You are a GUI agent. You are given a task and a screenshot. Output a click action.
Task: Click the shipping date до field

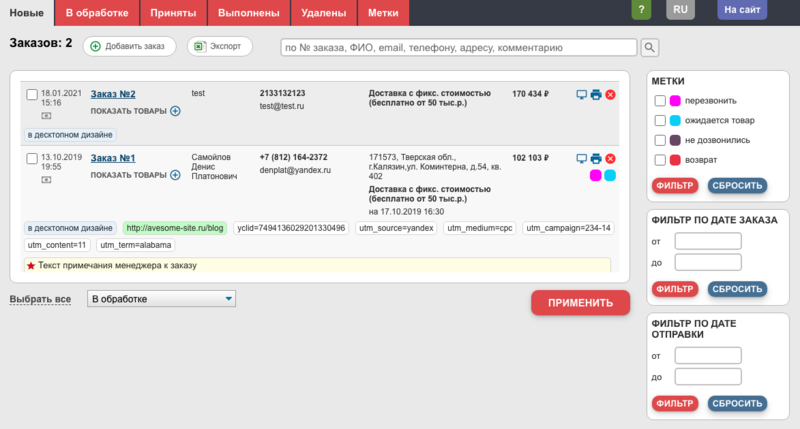[708, 377]
